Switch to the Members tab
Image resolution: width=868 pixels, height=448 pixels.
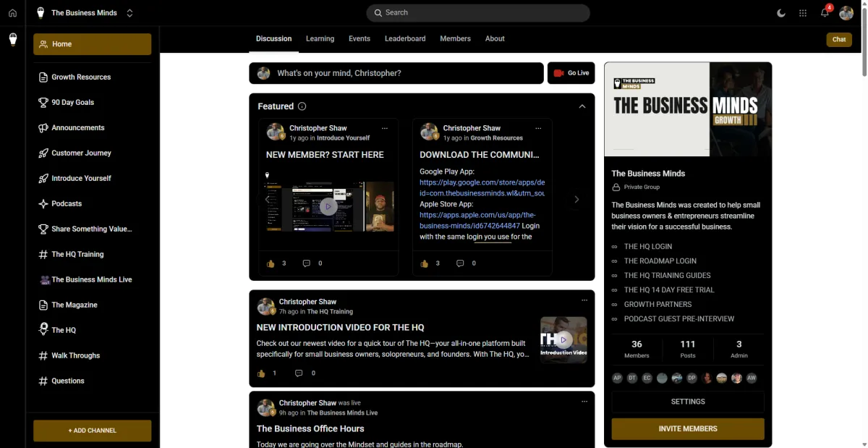(455, 38)
